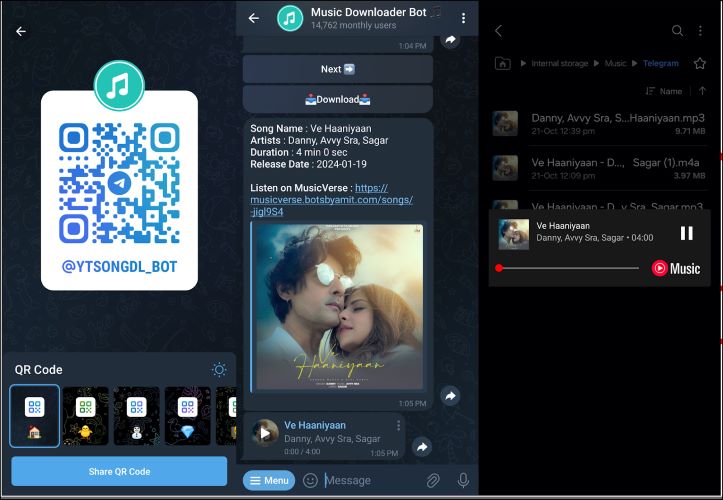Tap the music note avatar above QR code

click(119, 86)
